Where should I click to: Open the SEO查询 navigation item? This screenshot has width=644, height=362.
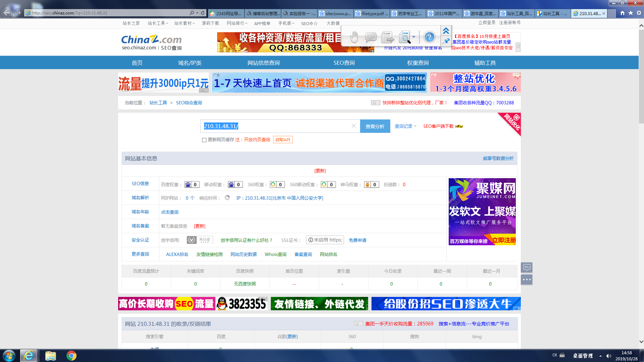[344, 63]
